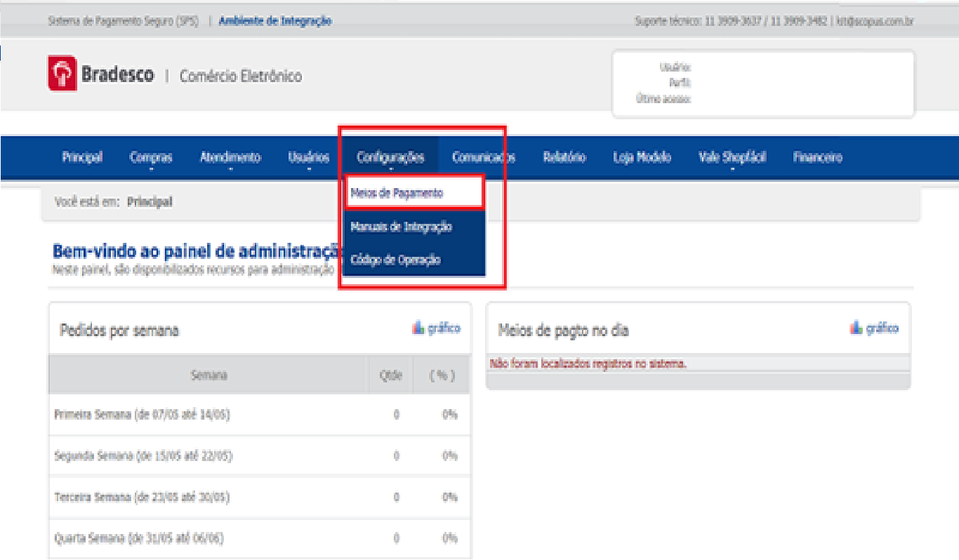Open the Atendimento menu

tap(230, 157)
